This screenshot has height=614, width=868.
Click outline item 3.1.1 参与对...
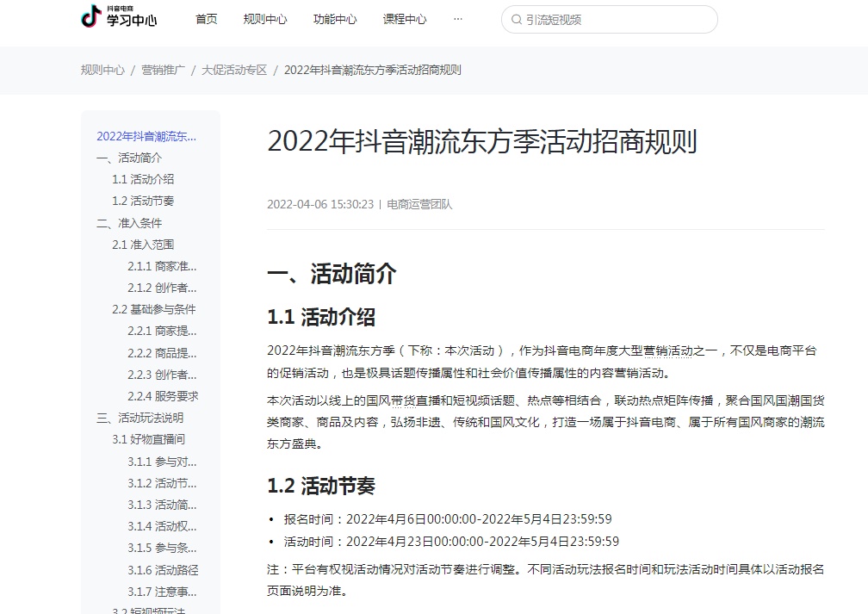pos(162,462)
